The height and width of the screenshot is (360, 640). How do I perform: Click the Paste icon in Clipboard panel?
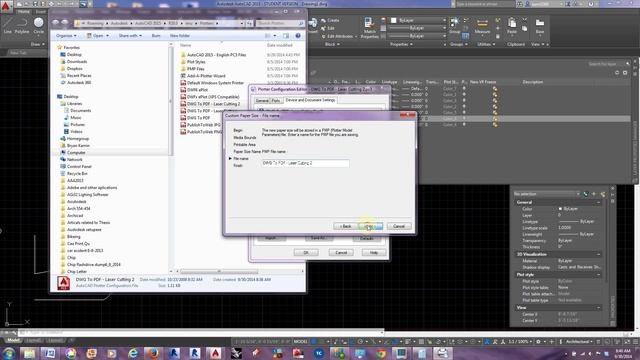pos(512,26)
